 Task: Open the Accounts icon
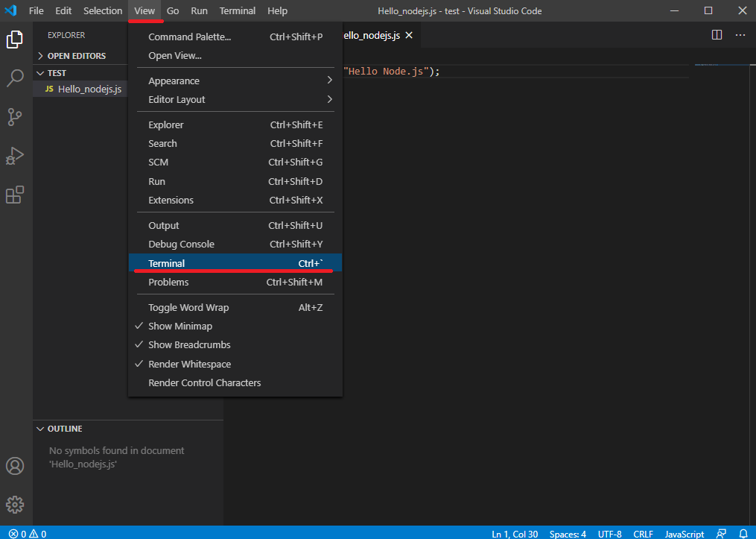(x=14, y=466)
